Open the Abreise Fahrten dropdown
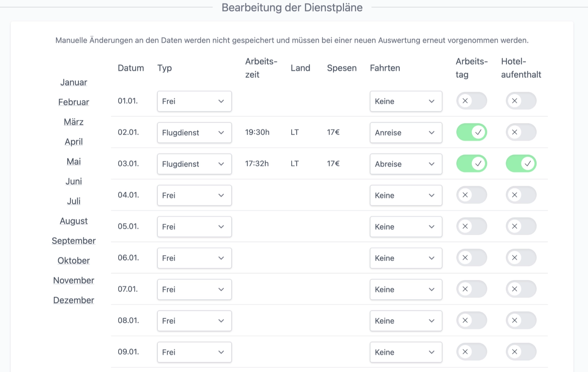The image size is (588, 372). tap(405, 164)
